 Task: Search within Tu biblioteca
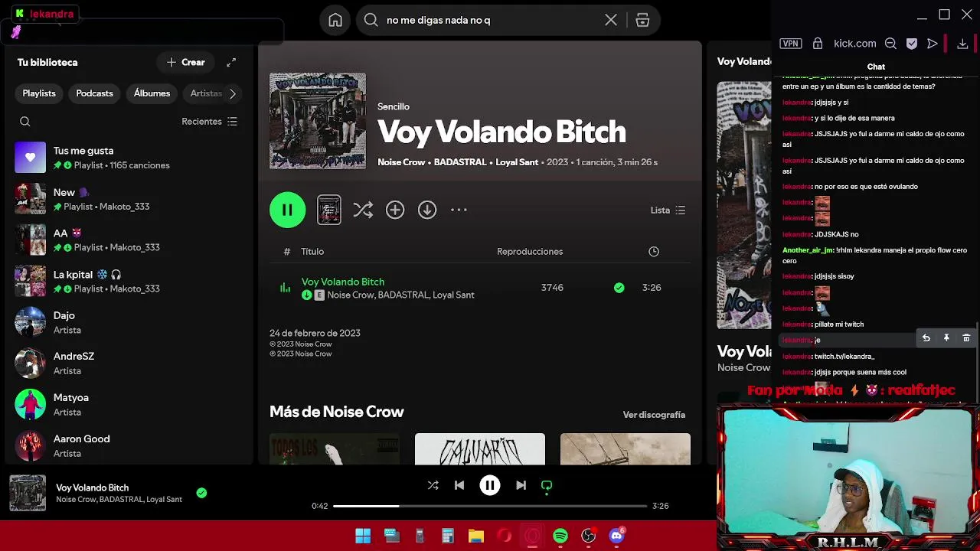(25, 122)
